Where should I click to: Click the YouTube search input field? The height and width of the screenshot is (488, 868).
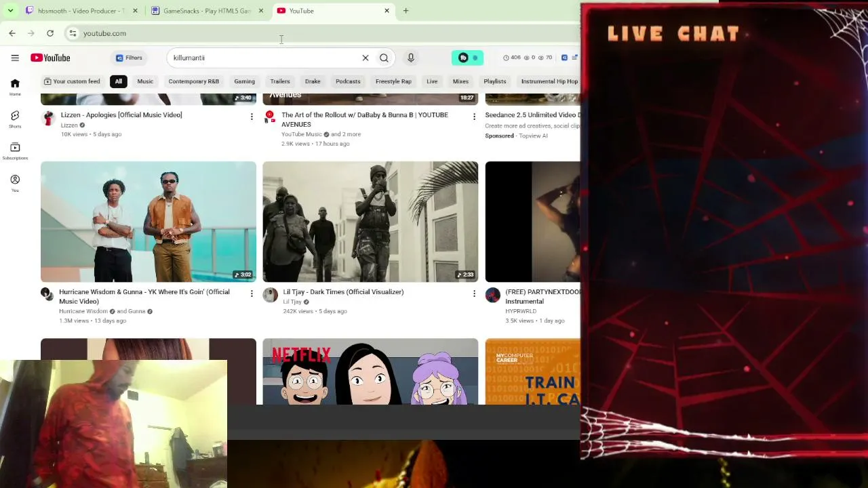(x=264, y=58)
